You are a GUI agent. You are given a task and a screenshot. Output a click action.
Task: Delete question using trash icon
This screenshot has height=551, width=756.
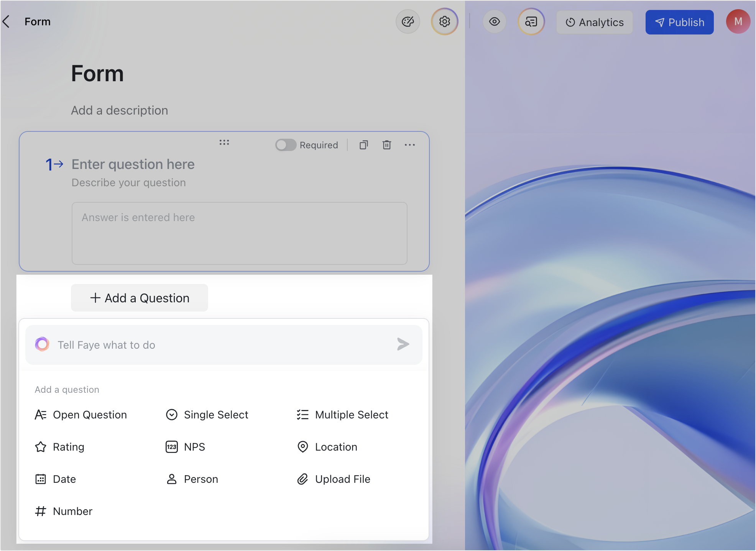point(386,145)
